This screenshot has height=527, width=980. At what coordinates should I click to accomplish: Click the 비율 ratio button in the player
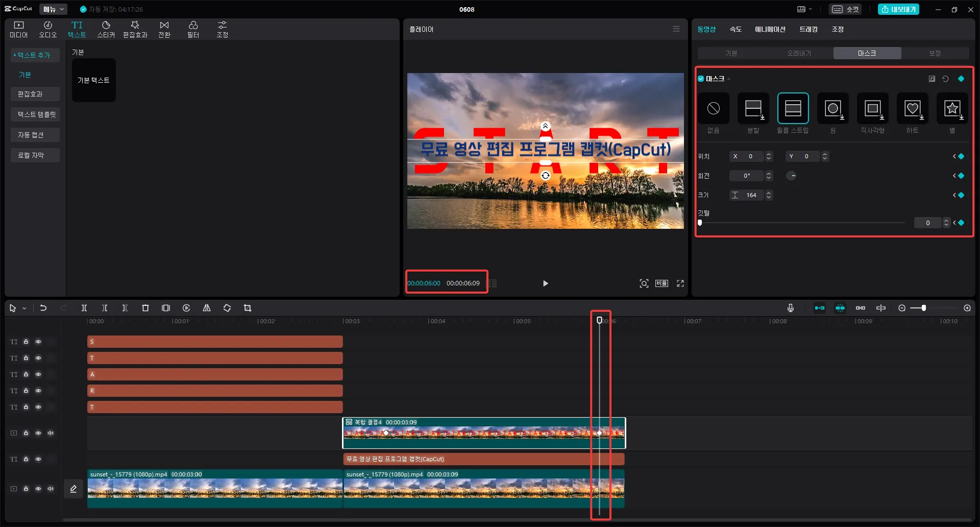[662, 283]
